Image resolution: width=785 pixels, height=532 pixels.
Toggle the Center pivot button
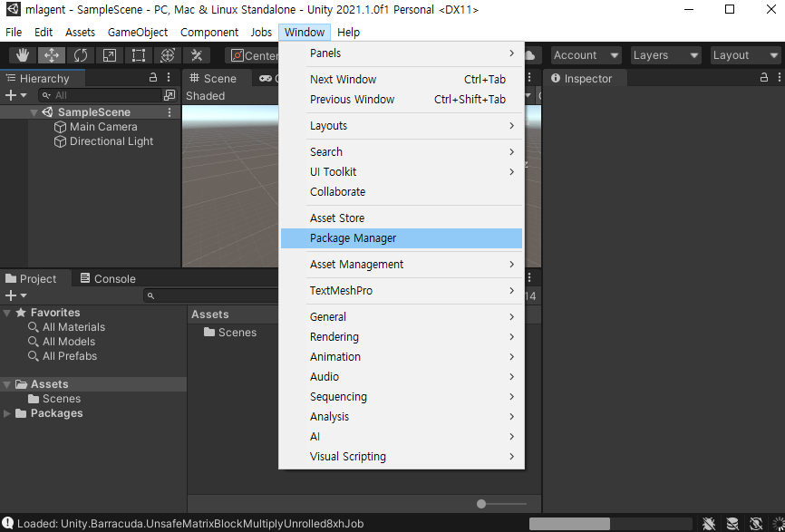click(253, 55)
